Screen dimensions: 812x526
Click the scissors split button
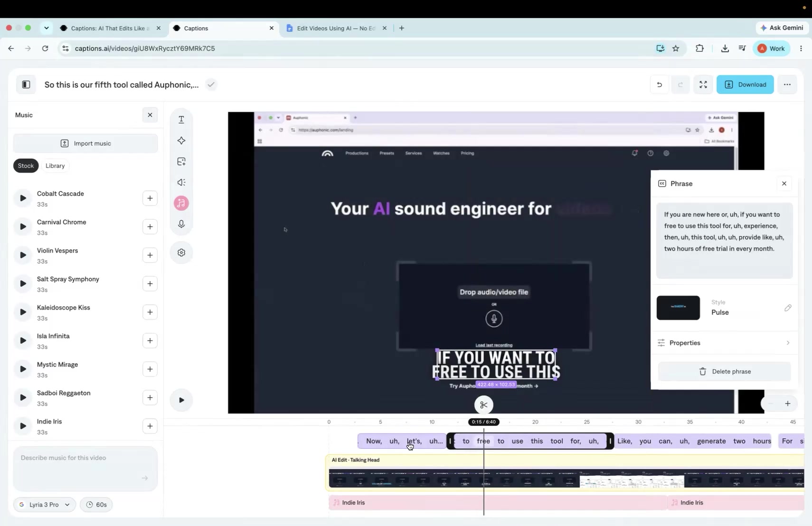[483, 405]
